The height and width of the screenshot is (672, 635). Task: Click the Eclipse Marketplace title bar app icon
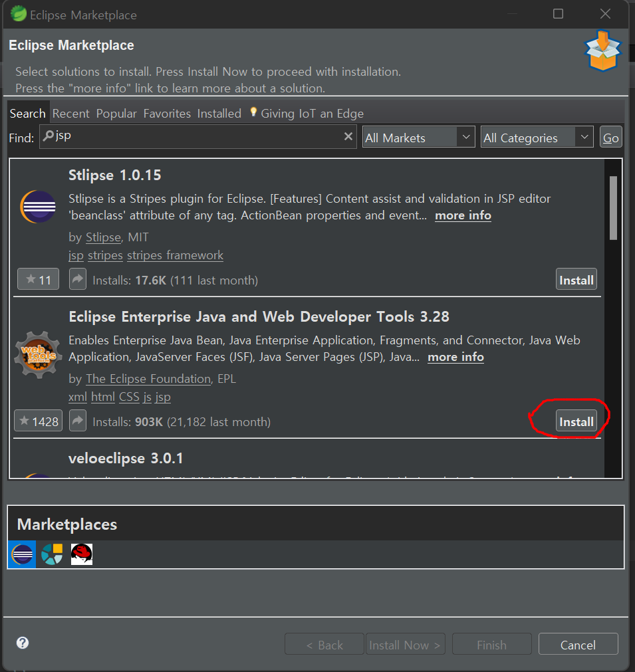pyautogui.click(x=19, y=14)
